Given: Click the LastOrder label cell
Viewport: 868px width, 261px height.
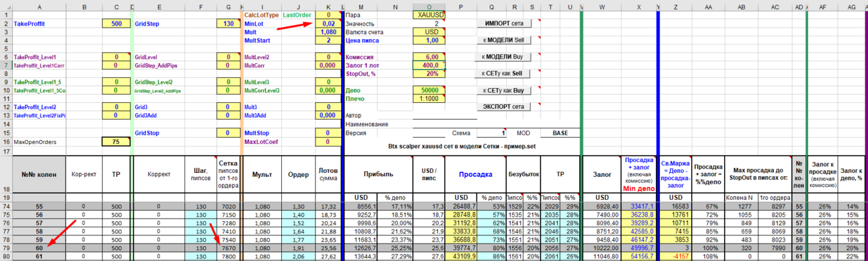Looking at the screenshot, I should pos(297,15).
